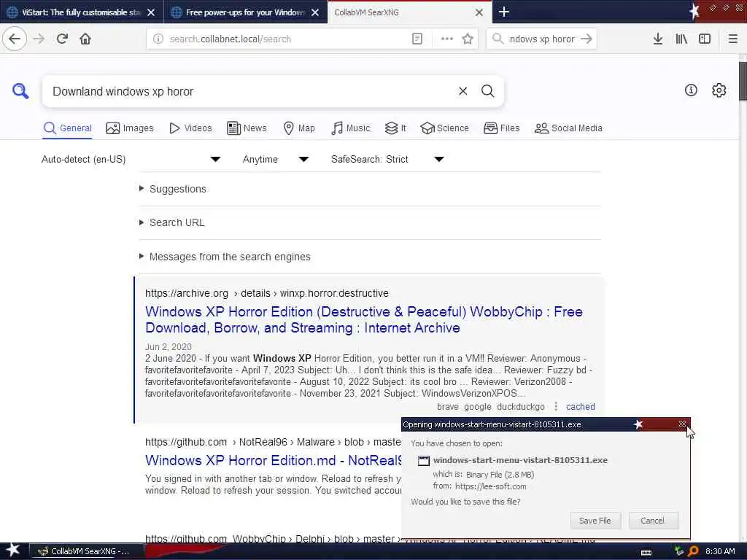The image size is (747, 560).
Task: Open SearXNG preferences gear
Action: (x=719, y=90)
